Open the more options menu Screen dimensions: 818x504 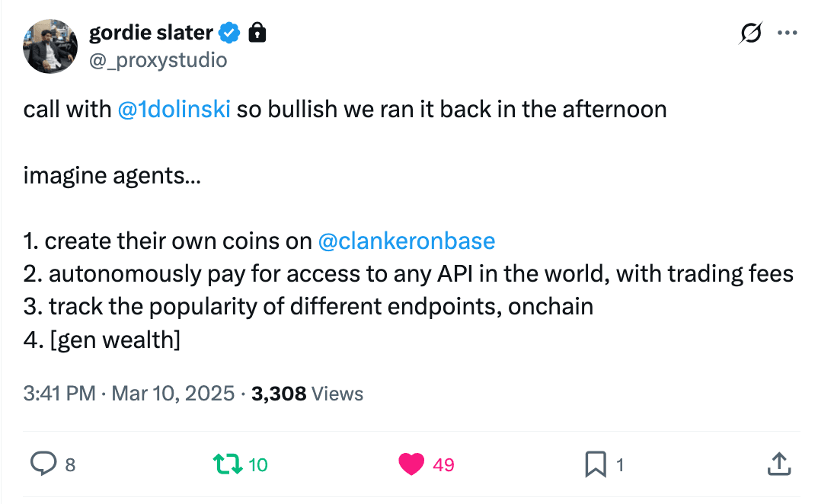click(x=789, y=32)
